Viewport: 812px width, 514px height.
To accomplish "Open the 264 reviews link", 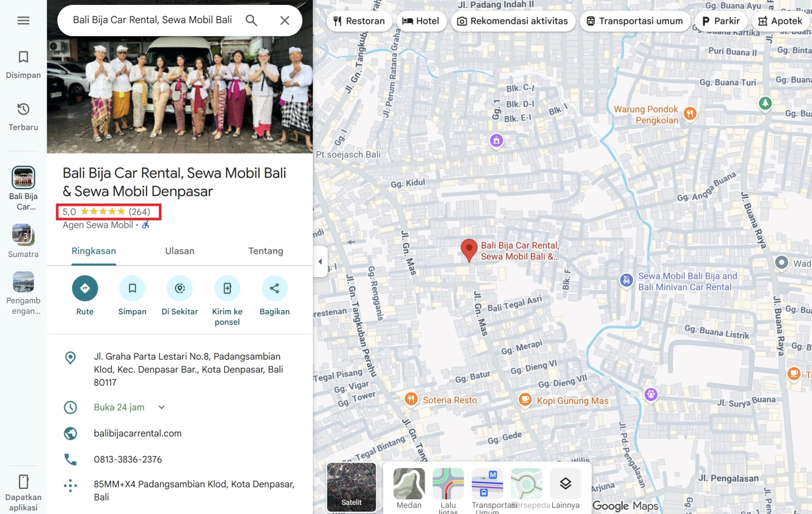I will [139, 212].
